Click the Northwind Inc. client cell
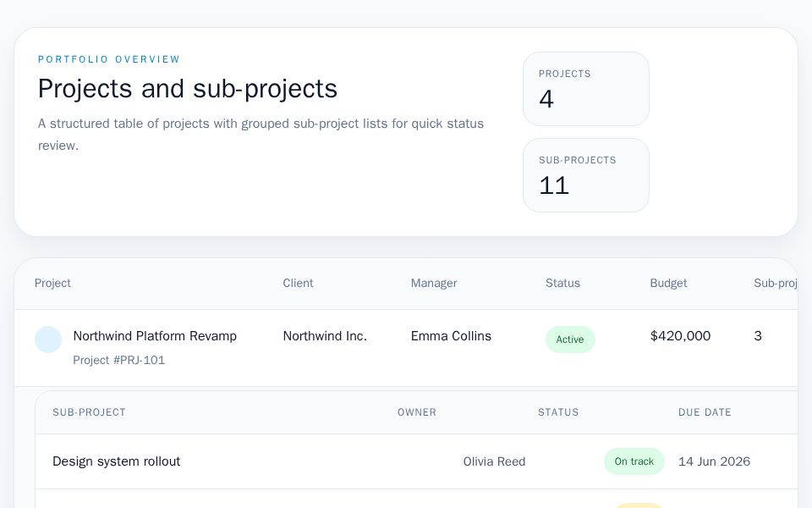 325,336
